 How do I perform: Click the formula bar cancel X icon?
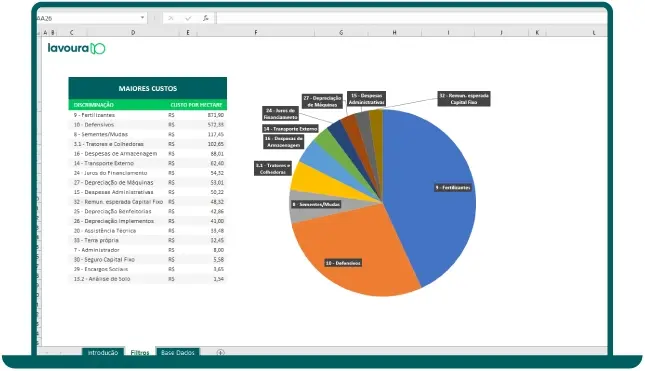pos(171,18)
